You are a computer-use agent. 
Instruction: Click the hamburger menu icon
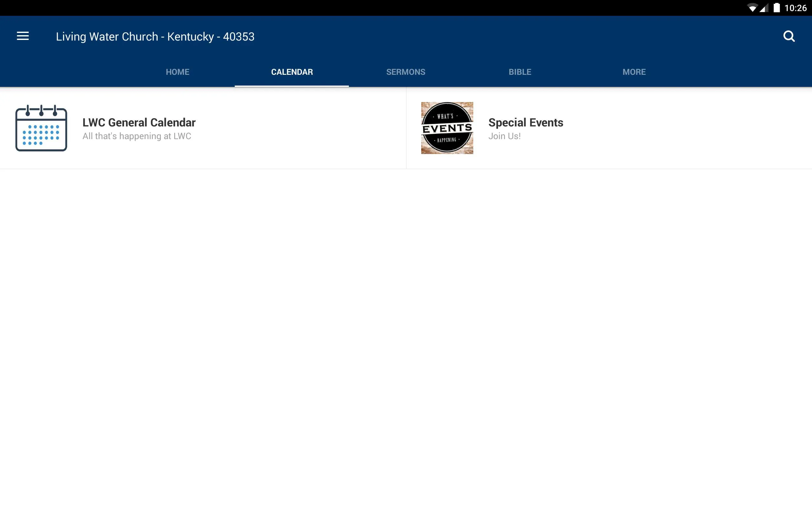tap(23, 36)
